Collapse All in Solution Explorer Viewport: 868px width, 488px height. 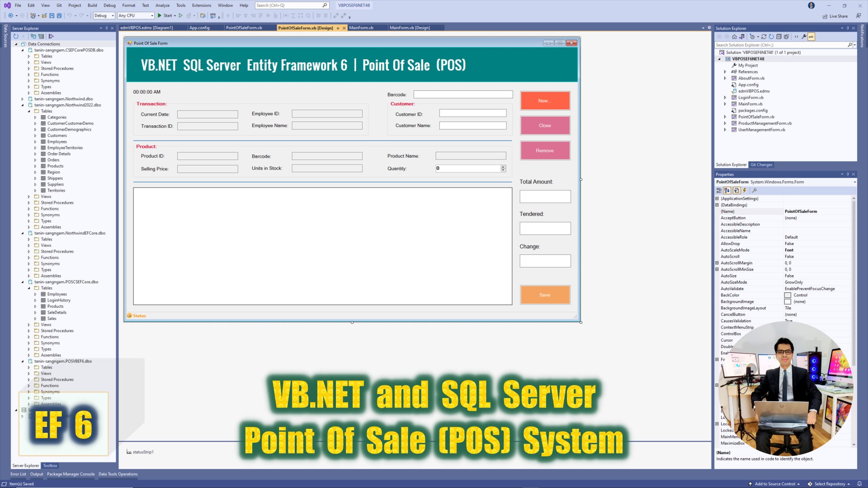coord(779,37)
